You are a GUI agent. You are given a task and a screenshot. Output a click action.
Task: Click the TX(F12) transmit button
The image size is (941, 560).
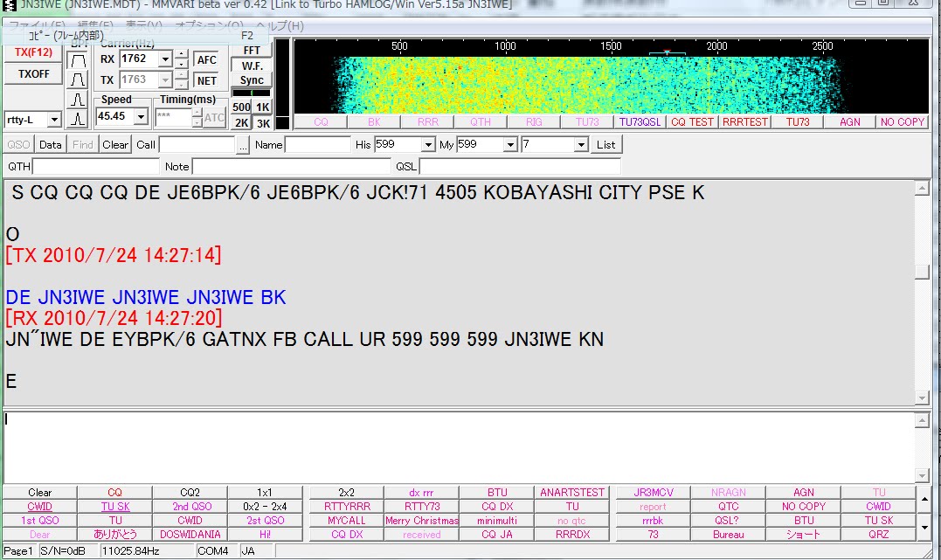(x=33, y=52)
